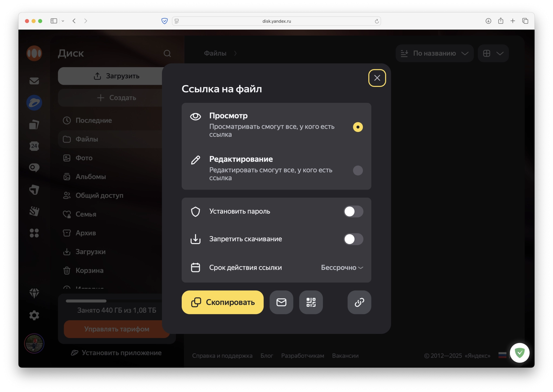Screen dimensions: 553x392
Task: Open the По названию sort dropdown
Action: tap(434, 53)
